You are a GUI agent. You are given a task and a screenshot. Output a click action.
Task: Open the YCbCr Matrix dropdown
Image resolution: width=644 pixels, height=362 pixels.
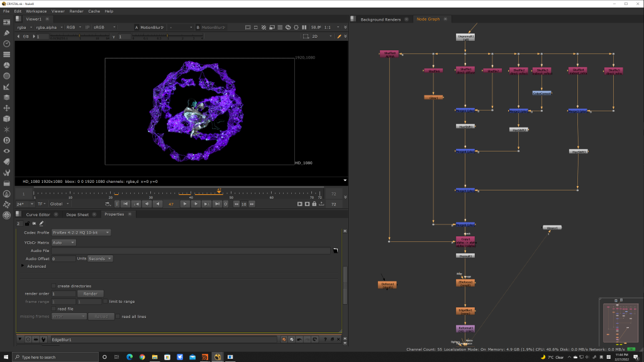point(64,243)
